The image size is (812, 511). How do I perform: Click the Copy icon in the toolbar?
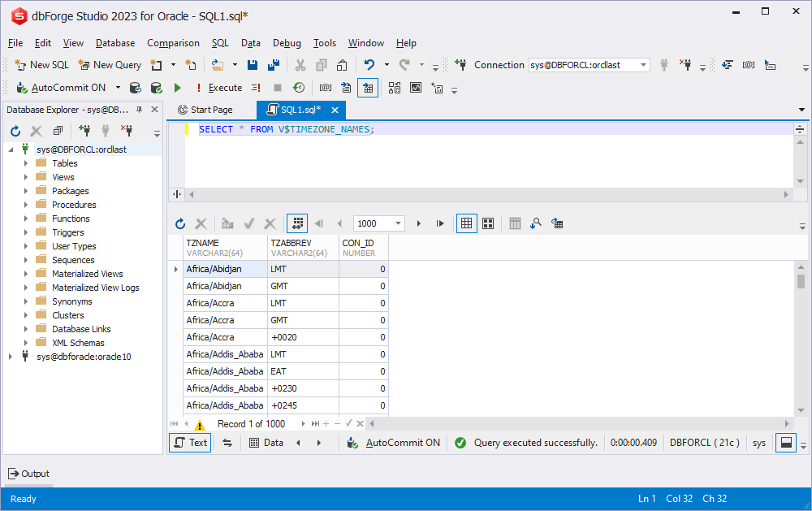[321, 65]
